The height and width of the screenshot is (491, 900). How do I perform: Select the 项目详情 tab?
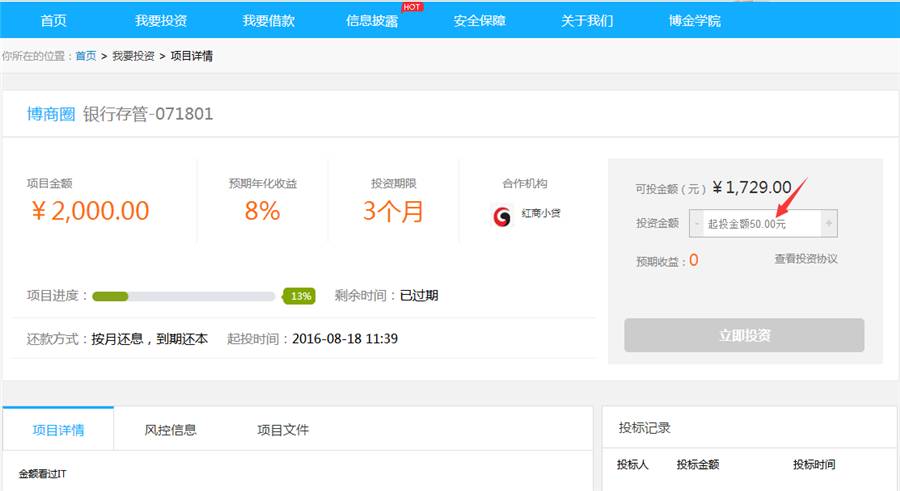point(58,430)
